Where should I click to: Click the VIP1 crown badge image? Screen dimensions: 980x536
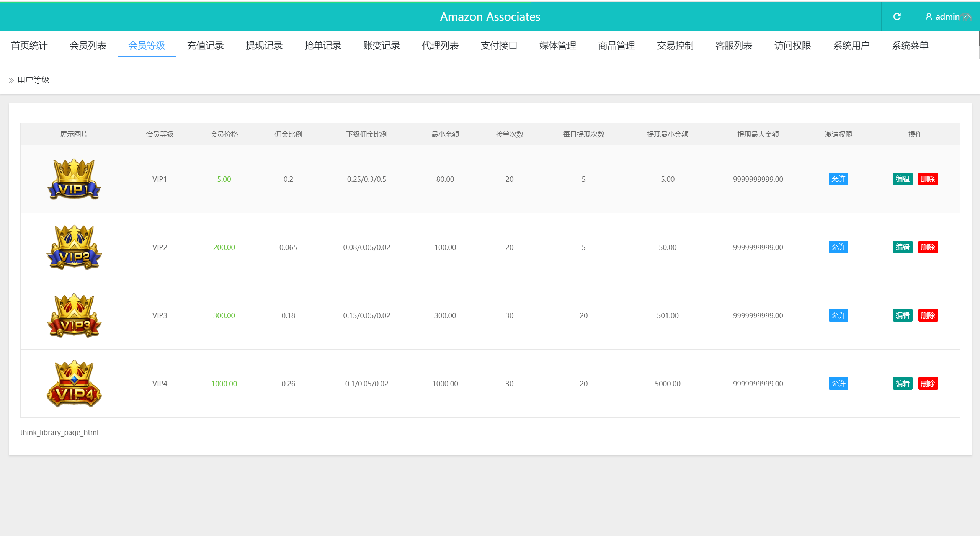[x=74, y=179]
